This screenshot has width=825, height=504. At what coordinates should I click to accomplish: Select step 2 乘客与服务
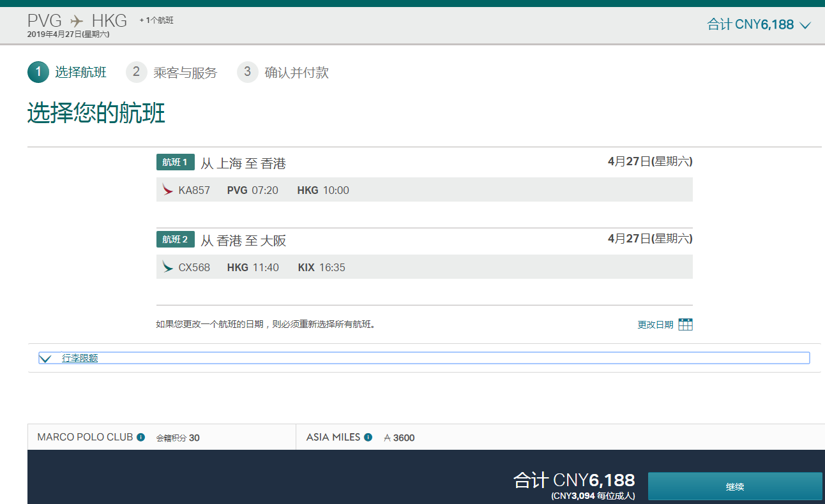point(172,72)
